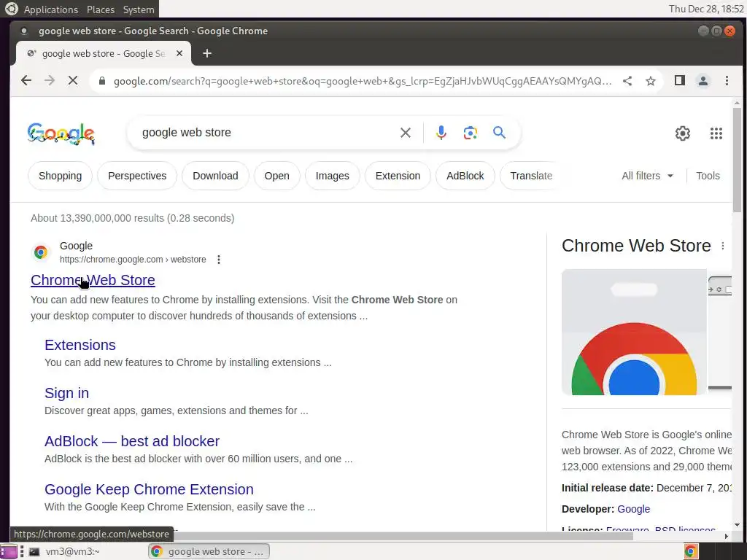Click the Google holiday logo
747x560 pixels.
point(61,133)
